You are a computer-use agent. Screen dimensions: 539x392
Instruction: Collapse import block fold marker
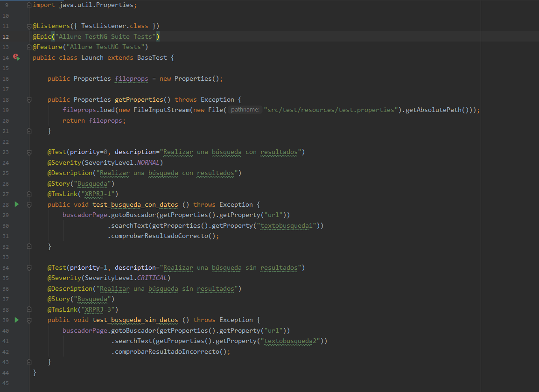pos(29,5)
